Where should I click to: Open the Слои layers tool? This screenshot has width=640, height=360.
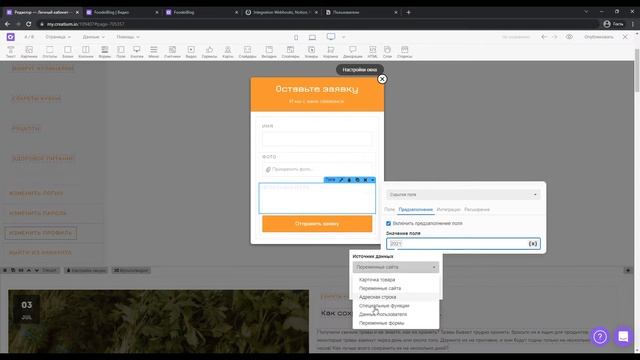click(387, 52)
